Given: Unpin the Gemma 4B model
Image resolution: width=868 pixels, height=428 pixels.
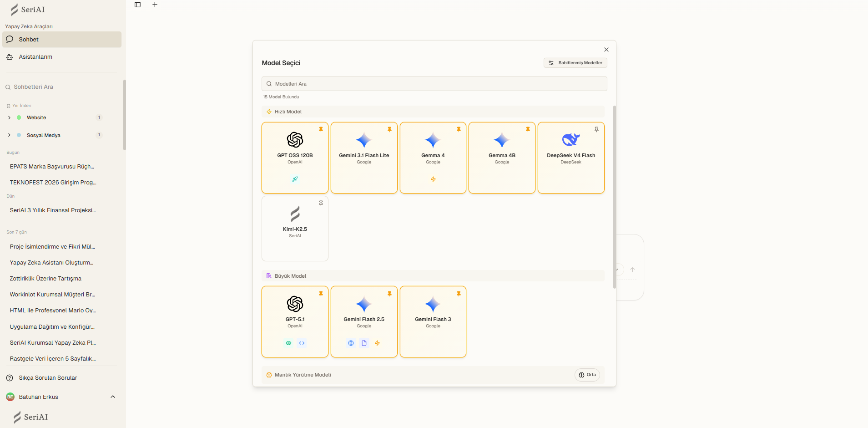Looking at the screenshot, I should tap(528, 129).
